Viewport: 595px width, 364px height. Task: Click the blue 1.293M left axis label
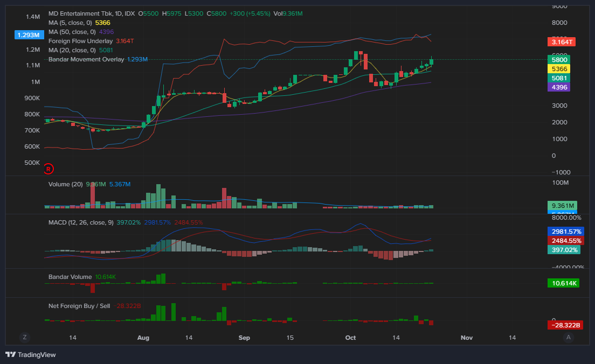29,35
